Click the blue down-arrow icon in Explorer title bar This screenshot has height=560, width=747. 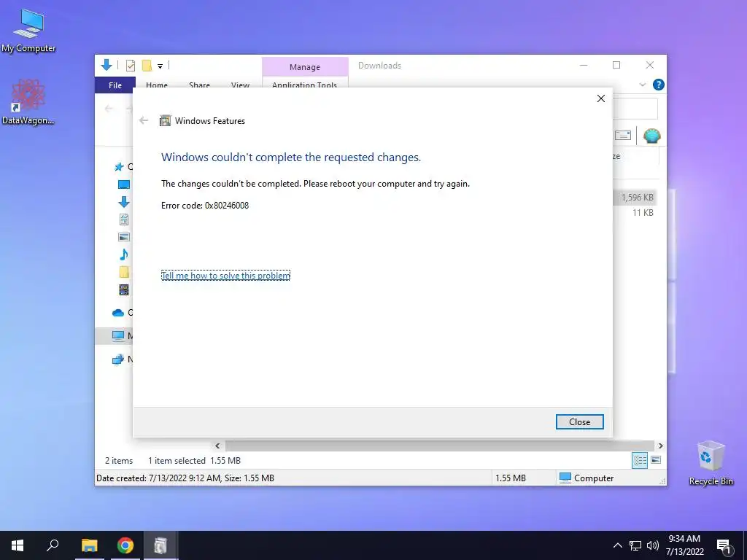pos(107,65)
